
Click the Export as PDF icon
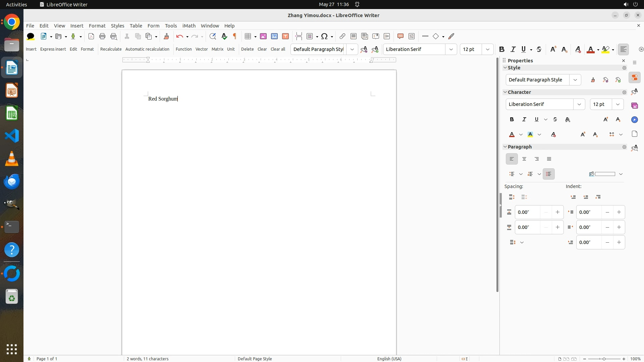[91, 36]
